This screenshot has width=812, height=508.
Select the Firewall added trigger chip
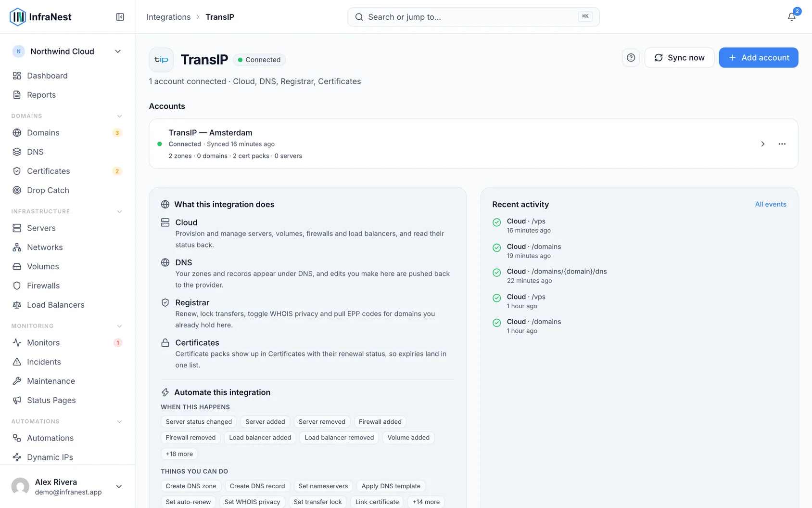380,422
